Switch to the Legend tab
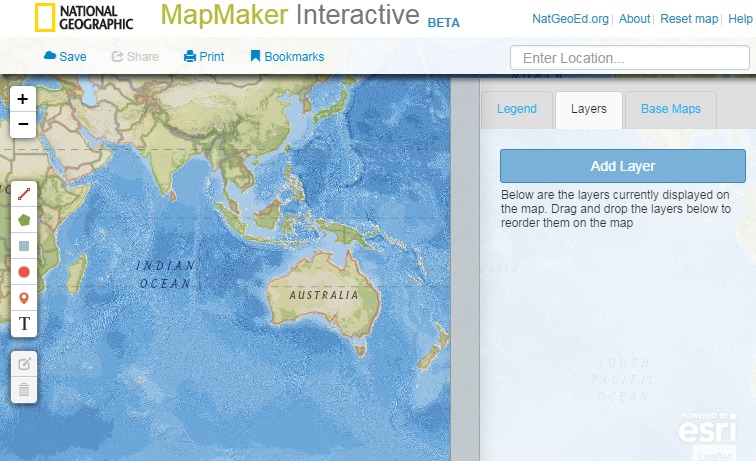 pos(517,109)
